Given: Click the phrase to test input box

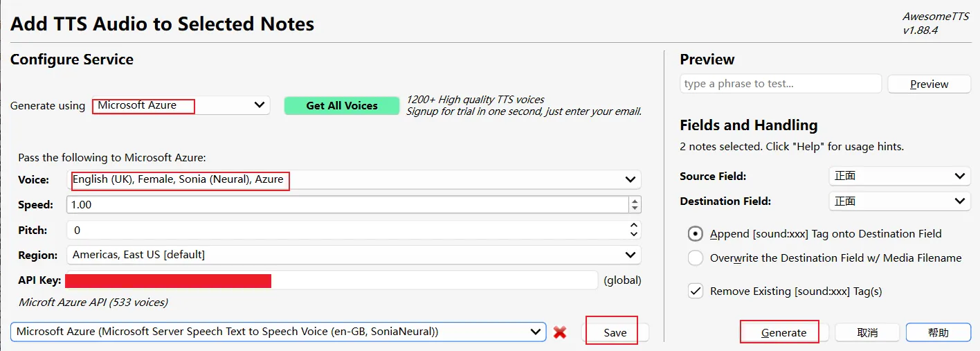Looking at the screenshot, I should tap(781, 84).
